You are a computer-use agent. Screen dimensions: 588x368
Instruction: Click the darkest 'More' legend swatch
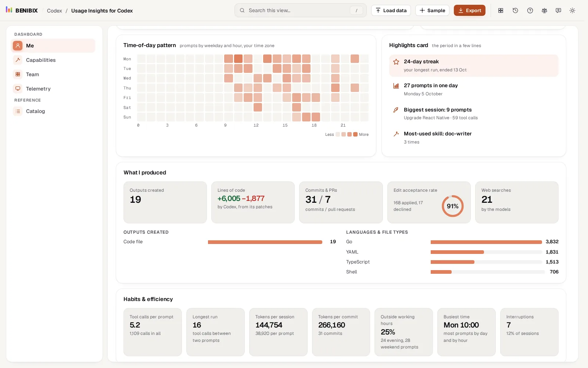(x=355, y=134)
